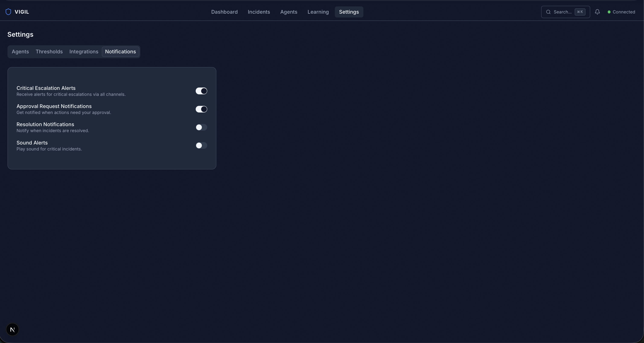The width and height of the screenshot is (644, 343).
Task: Open the Integrations settings tab
Action: [x=84, y=51]
